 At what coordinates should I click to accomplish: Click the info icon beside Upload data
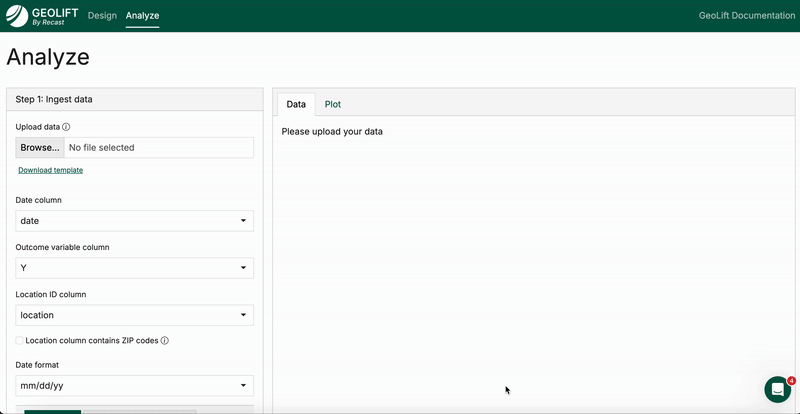pos(66,127)
